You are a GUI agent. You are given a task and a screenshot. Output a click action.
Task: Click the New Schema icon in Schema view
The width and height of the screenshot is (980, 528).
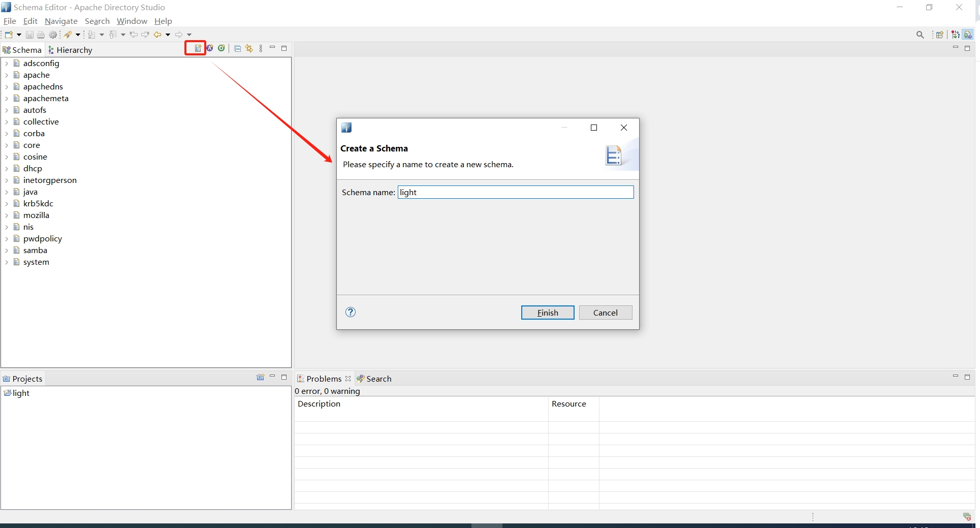198,48
